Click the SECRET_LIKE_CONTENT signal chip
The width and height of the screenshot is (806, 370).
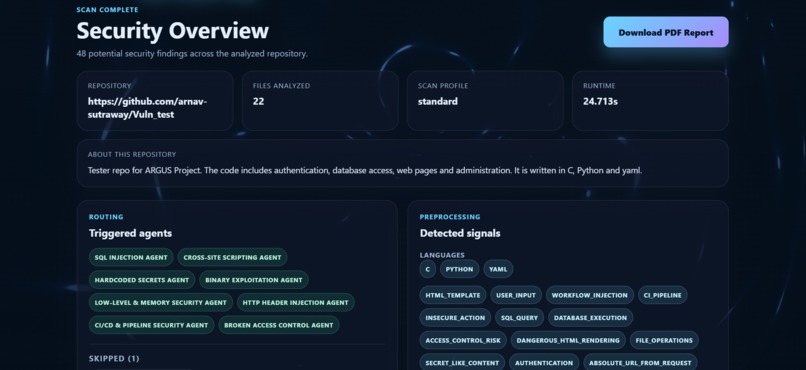click(462, 362)
